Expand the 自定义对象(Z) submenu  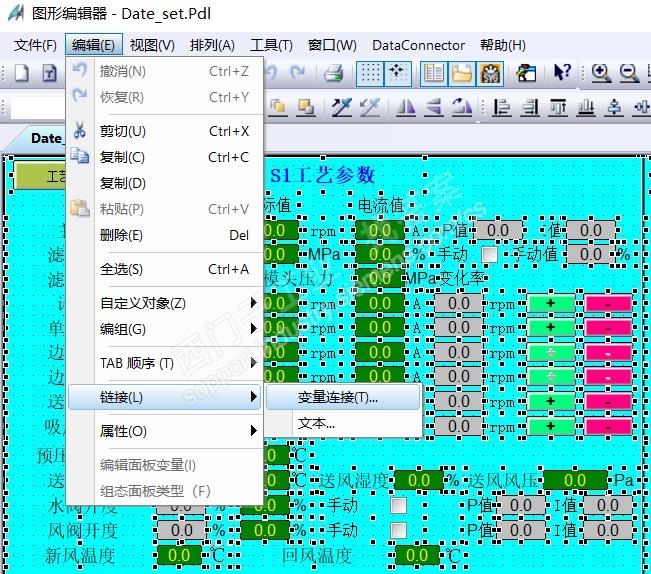click(165, 303)
